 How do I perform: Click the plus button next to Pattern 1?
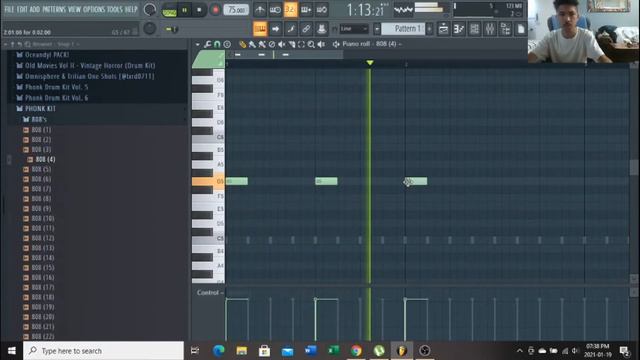click(x=429, y=29)
